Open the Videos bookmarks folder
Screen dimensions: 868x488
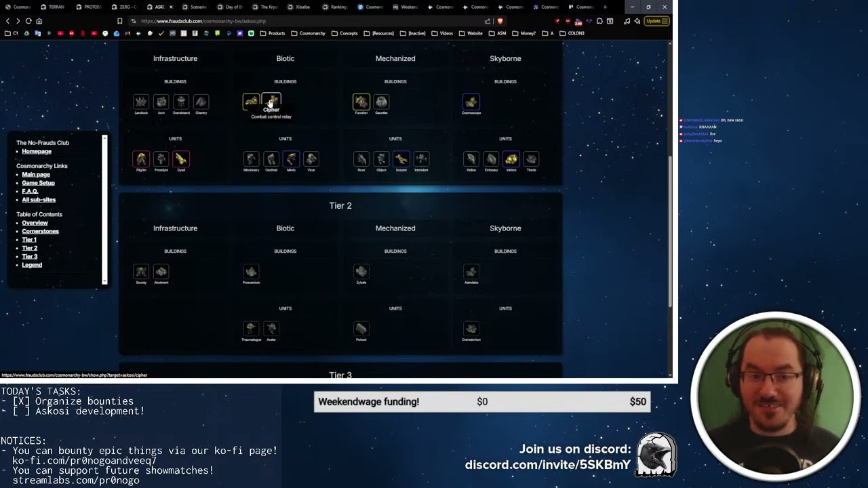click(x=442, y=33)
